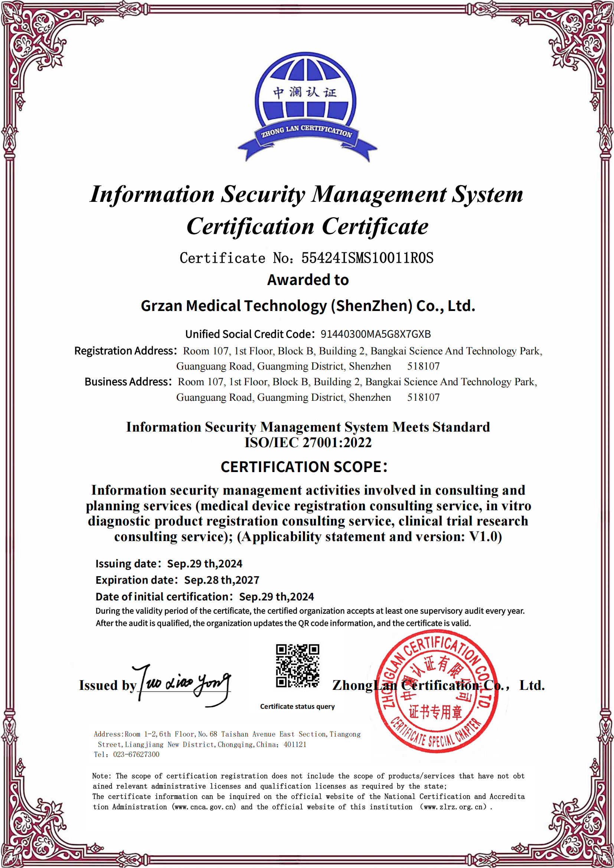Click the Registration Address label

125,351
